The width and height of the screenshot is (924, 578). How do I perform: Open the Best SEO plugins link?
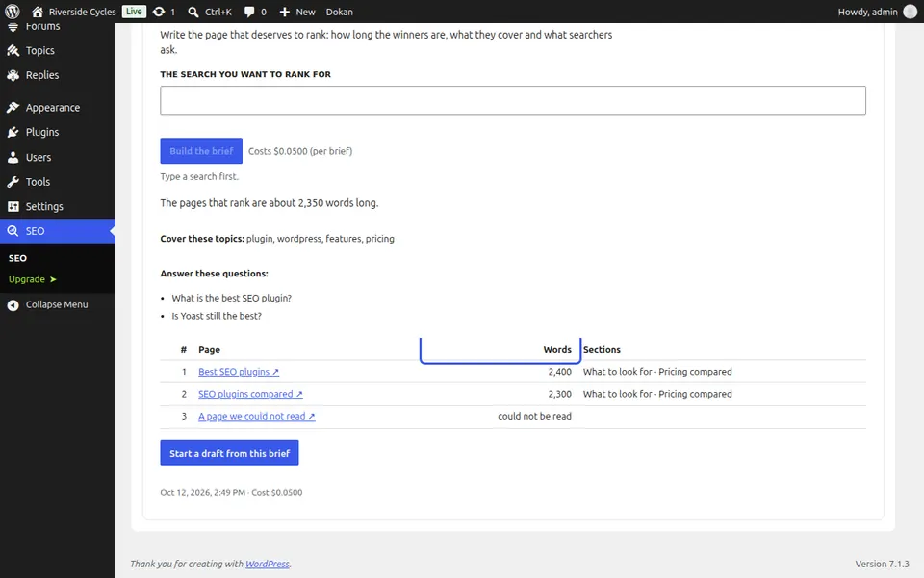(x=239, y=372)
